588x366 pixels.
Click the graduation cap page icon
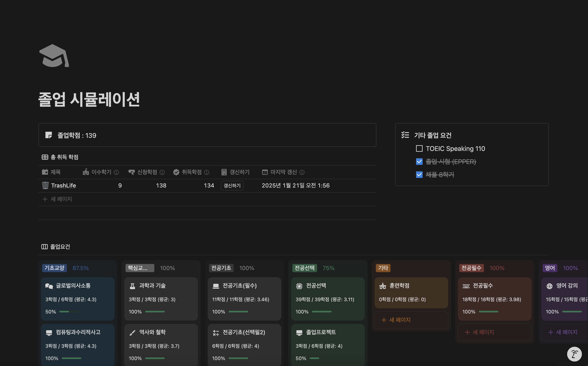pos(54,56)
